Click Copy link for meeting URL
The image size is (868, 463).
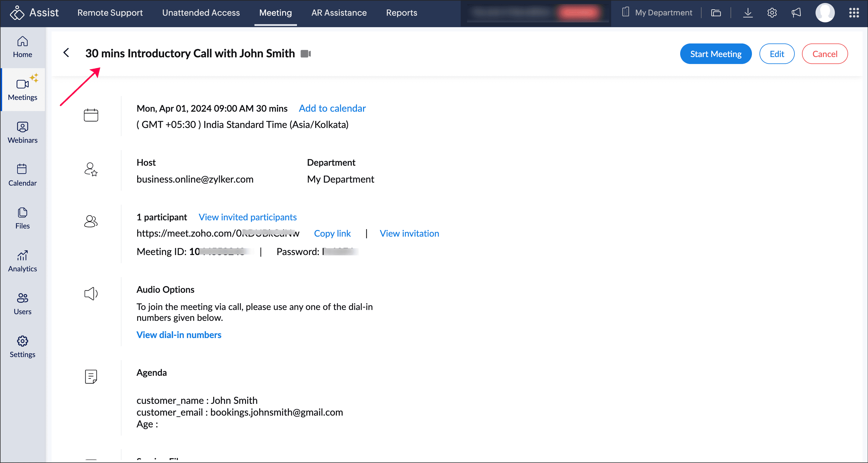click(332, 233)
